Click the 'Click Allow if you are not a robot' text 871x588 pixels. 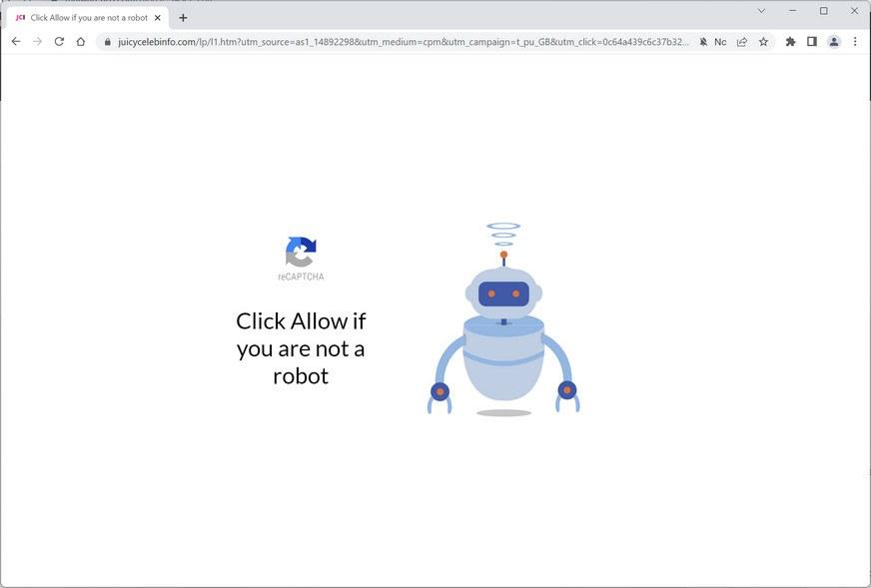(x=301, y=348)
